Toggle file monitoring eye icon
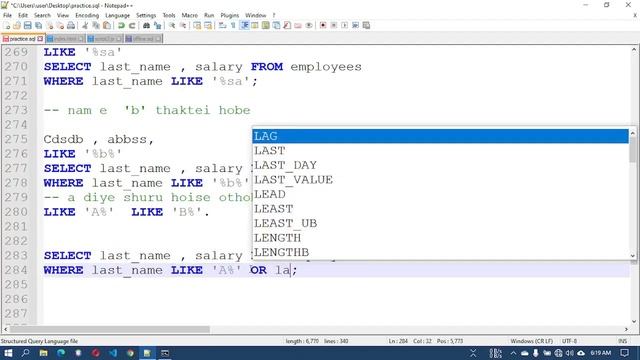Image resolution: width=640 pixels, height=360 pixels. 309,25
